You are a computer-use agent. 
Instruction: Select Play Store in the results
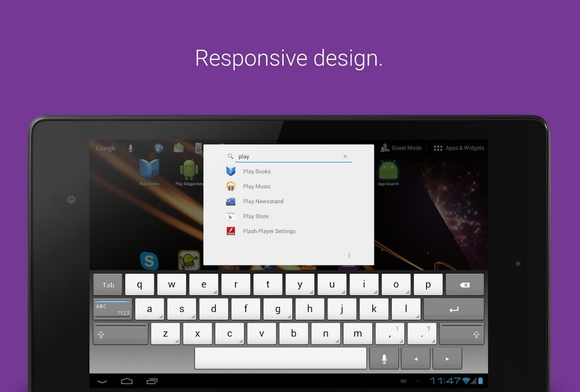(x=255, y=216)
